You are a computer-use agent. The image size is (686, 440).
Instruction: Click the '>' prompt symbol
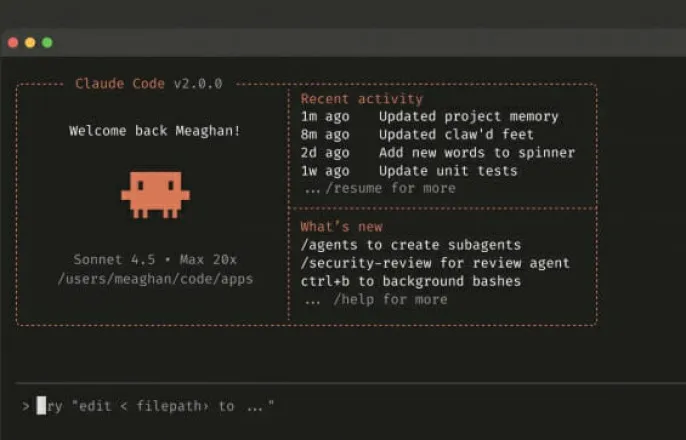(x=25, y=406)
